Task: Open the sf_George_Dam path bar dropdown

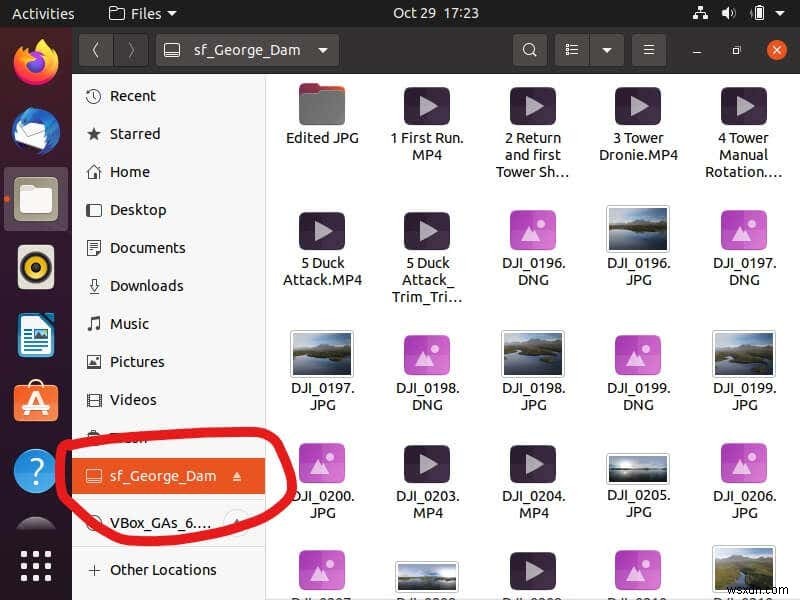Action: pyautogui.click(x=322, y=49)
